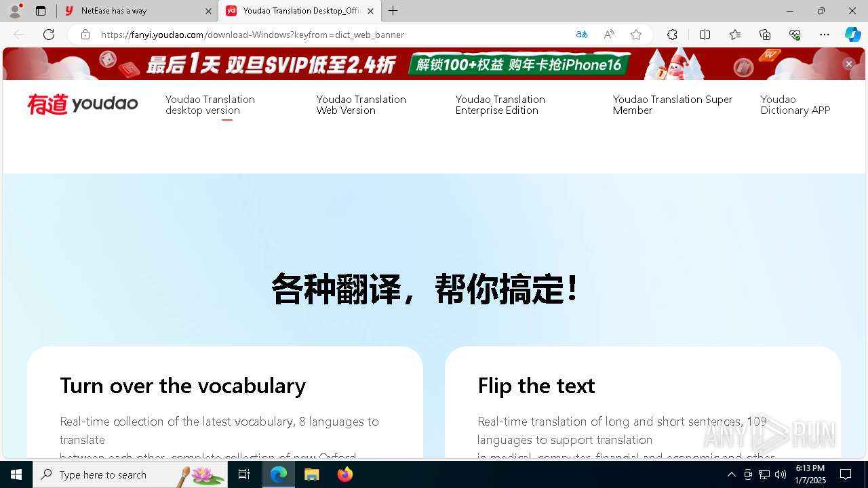The height and width of the screenshot is (488, 868).
Task: Open the network status tray icon
Action: click(764, 474)
